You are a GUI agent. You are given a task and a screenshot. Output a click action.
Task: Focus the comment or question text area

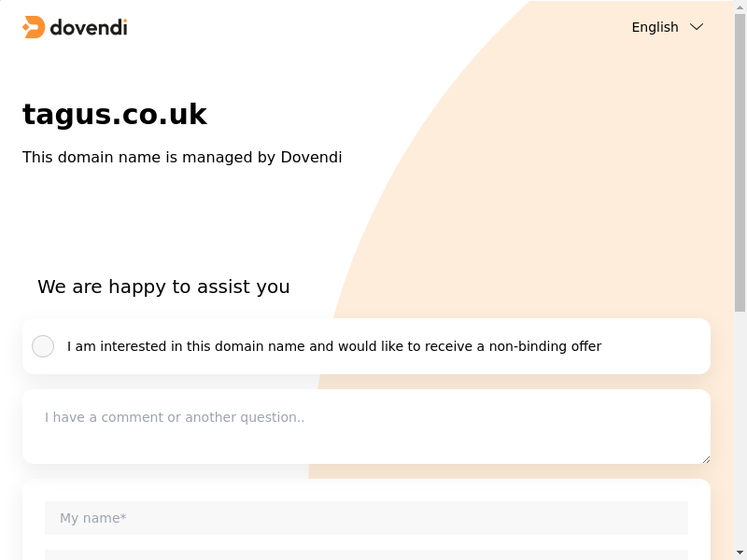click(366, 427)
